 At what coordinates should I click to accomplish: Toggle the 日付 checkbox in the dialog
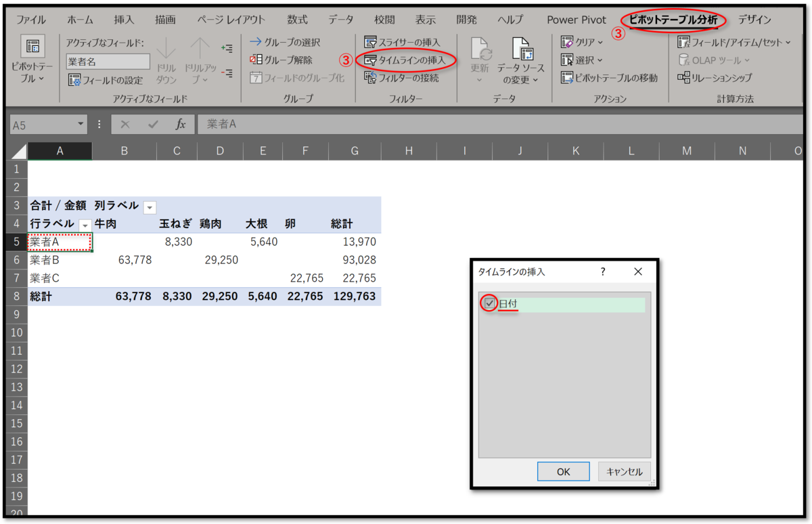pos(489,304)
